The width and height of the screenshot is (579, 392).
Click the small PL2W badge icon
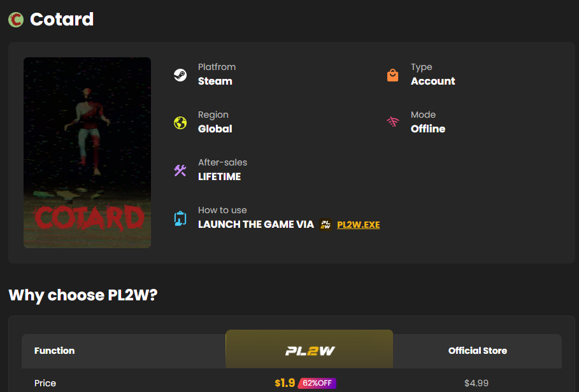325,224
